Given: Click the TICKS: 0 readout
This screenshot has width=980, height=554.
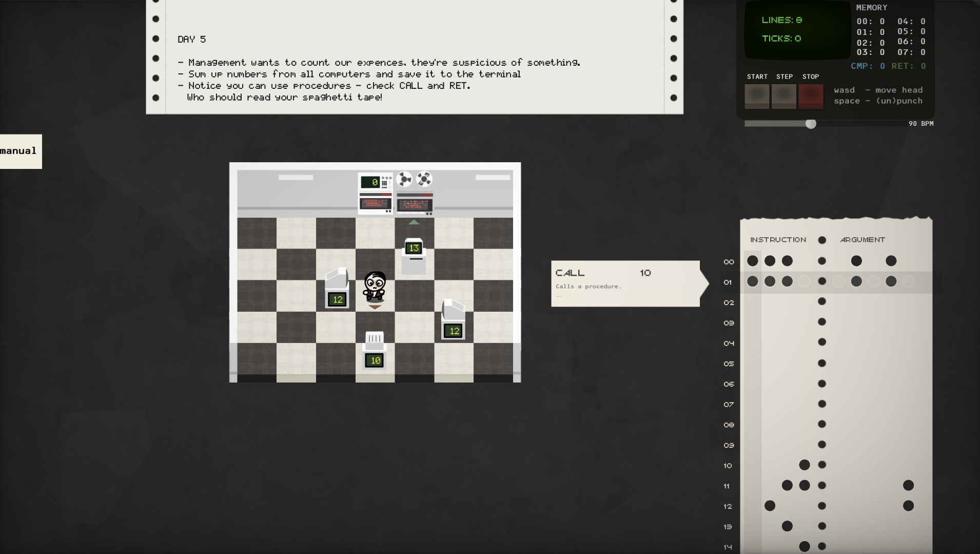Looking at the screenshot, I should coord(781,39).
